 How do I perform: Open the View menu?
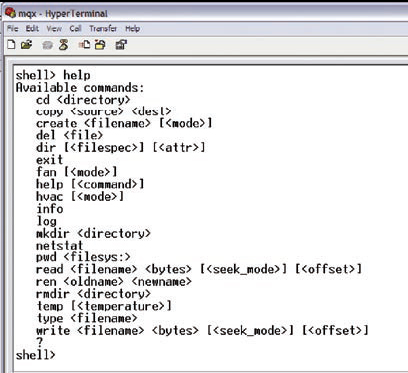coord(54,29)
